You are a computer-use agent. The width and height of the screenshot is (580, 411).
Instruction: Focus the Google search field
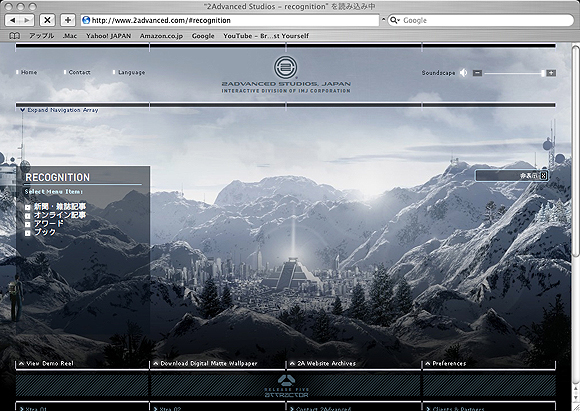(481, 20)
